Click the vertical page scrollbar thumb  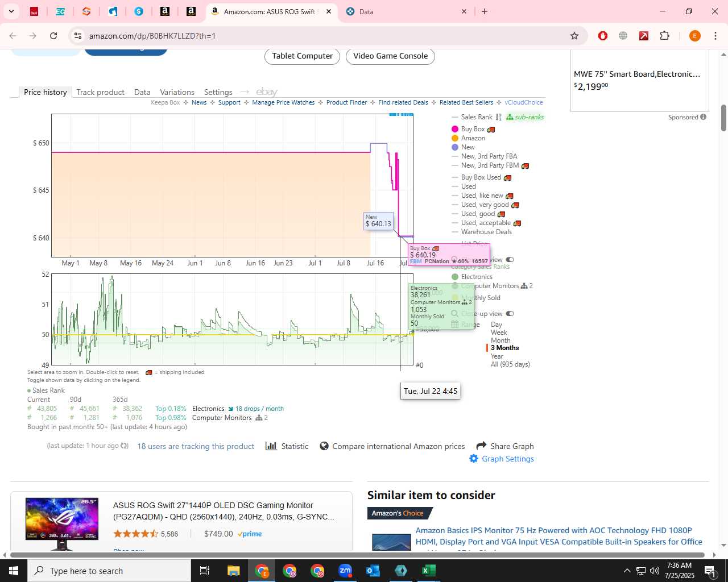click(723, 118)
